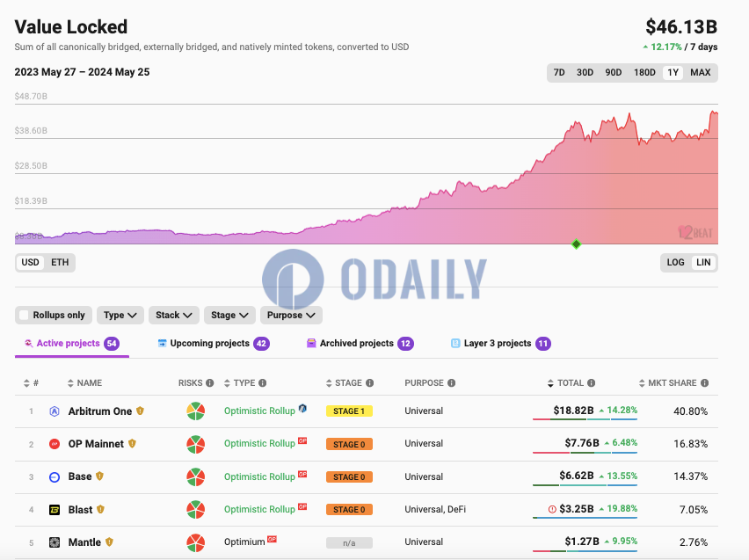
Task: Open the Base risk pie chart
Action: (196, 476)
